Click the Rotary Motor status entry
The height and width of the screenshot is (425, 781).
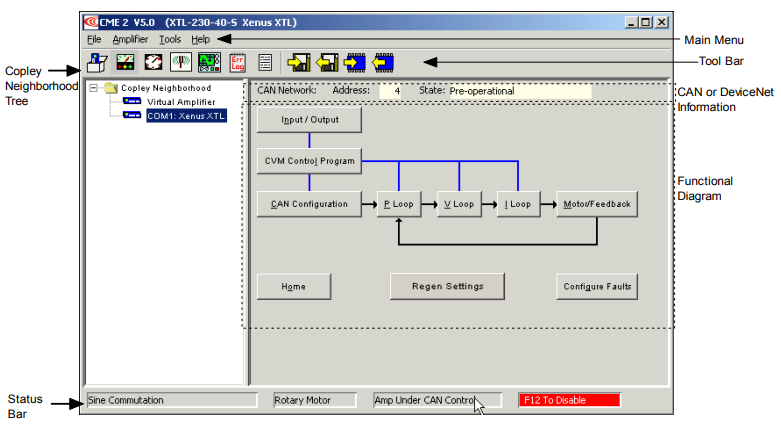315,400
